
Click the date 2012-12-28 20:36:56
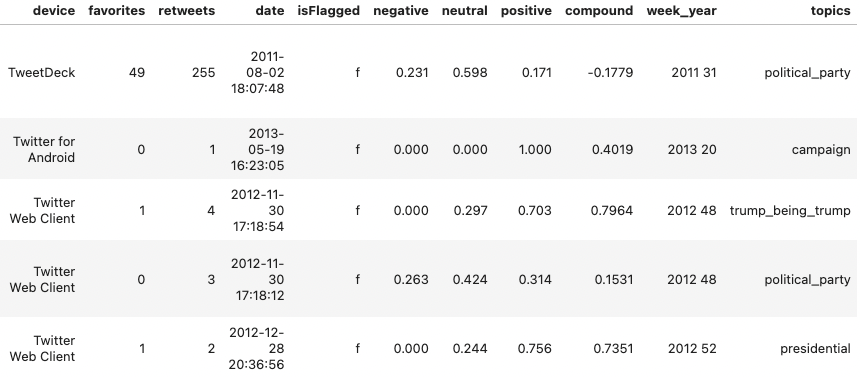(x=257, y=348)
